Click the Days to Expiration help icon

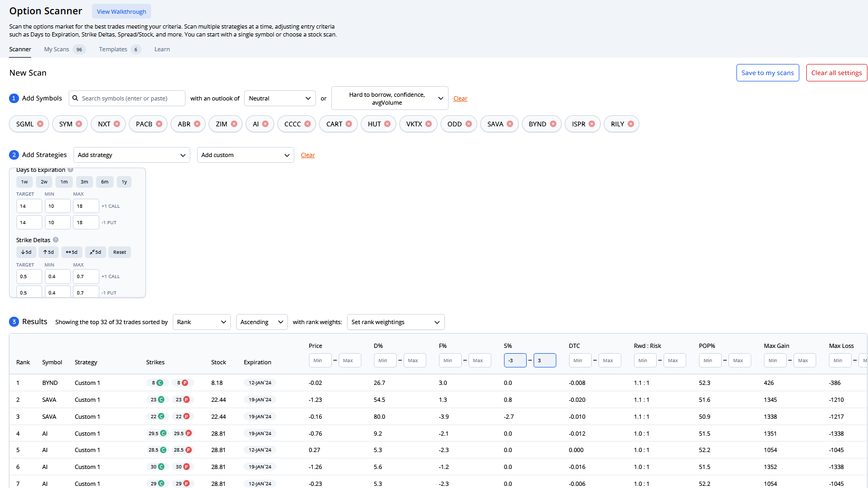click(x=70, y=170)
